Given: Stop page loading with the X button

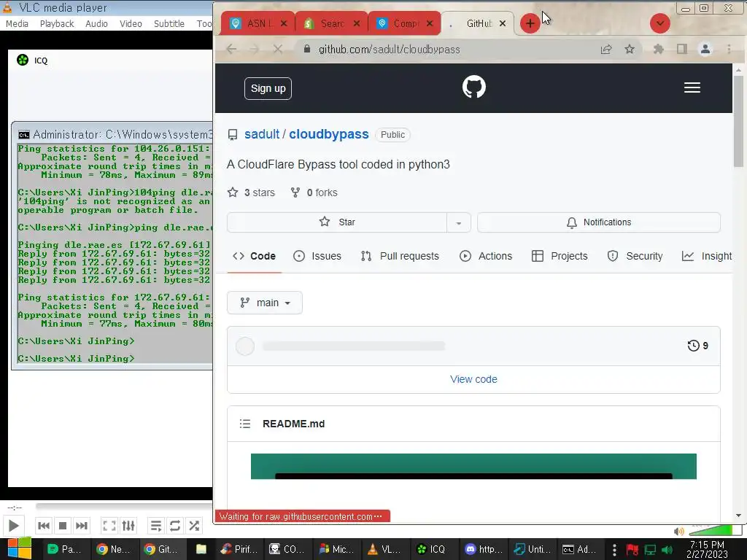Looking at the screenshot, I should 278,49.
